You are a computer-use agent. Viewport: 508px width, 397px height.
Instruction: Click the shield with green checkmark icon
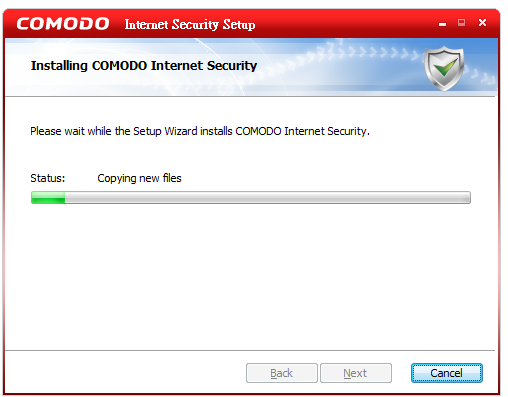[x=444, y=69]
